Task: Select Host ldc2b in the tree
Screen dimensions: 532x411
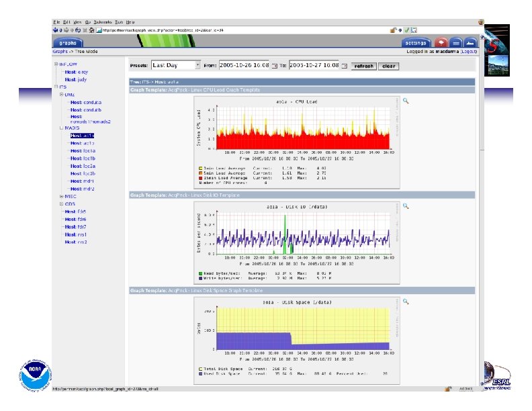Action: click(x=83, y=173)
